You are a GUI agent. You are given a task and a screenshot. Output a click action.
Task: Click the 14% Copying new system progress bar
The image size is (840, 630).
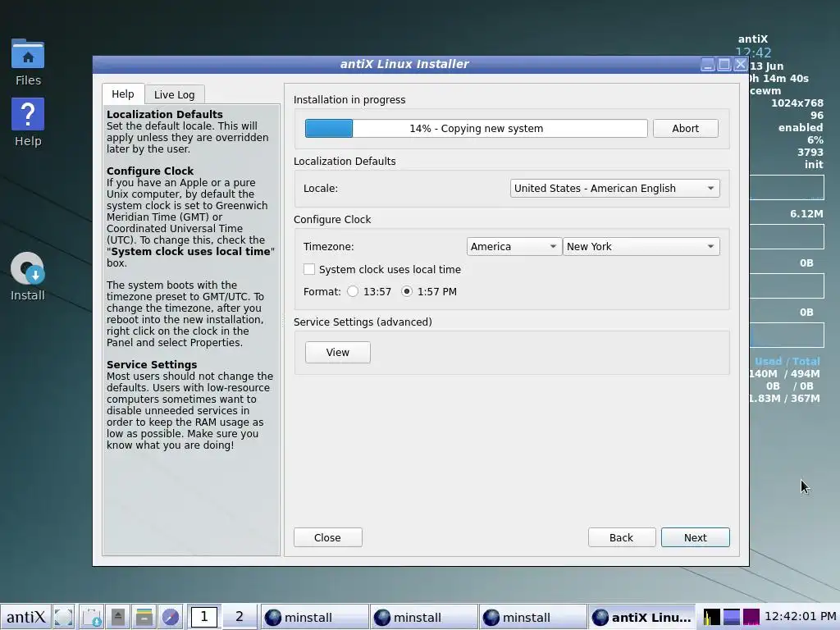pyautogui.click(x=477, y=129)
